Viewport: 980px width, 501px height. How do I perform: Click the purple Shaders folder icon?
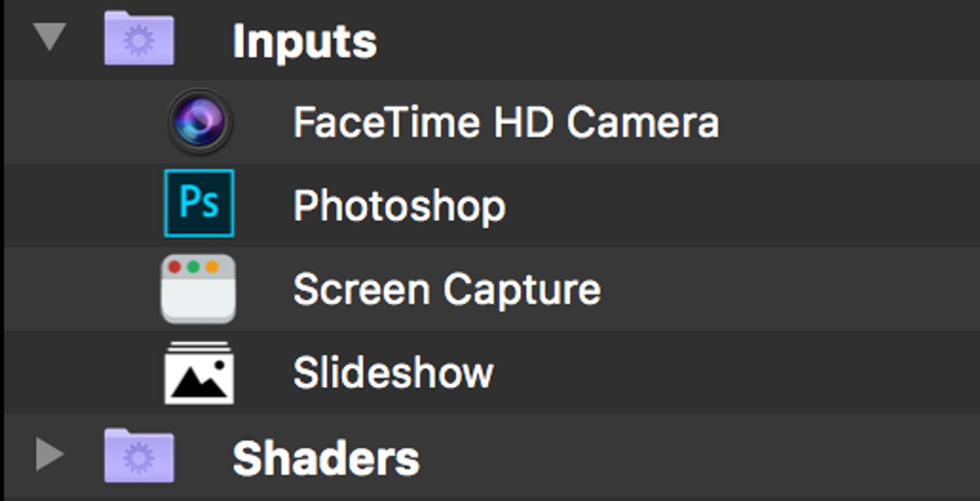[x=139, y=455]
